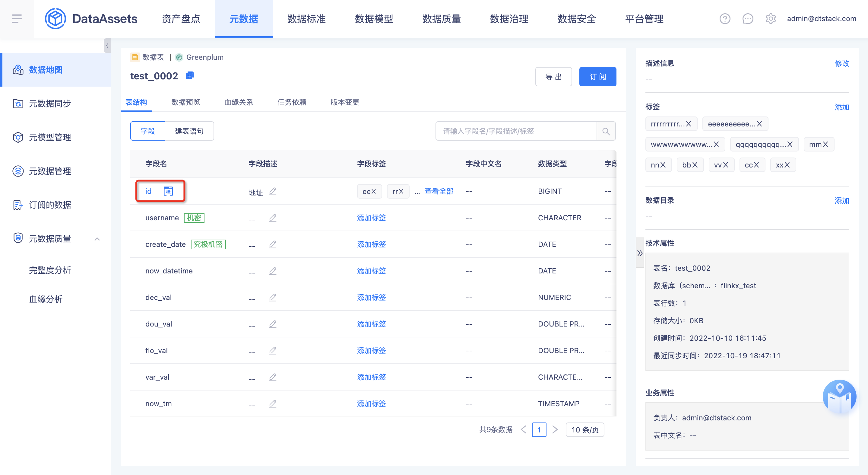Switch to 版本变更 tab
The image size is (868, 475).
coord(345,102)
